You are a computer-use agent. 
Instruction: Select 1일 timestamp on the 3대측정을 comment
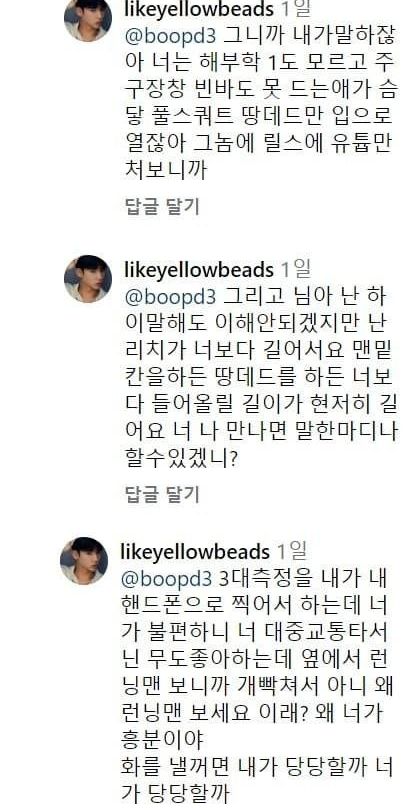coord(292,552)
